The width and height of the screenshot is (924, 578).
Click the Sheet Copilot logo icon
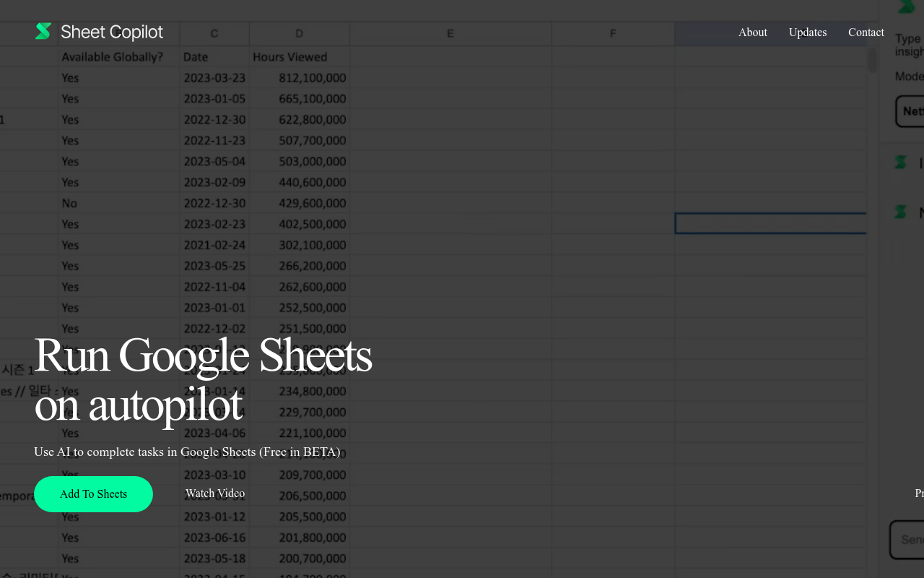pyautogui.click(x=43, y=31)
